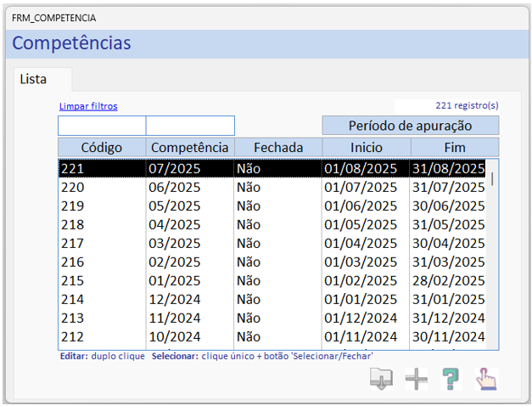Image resolution: width=532 pixels, height=406 pixels.
Task: Click Fim date 30/11/2024
Action: (x=449, y=336)
